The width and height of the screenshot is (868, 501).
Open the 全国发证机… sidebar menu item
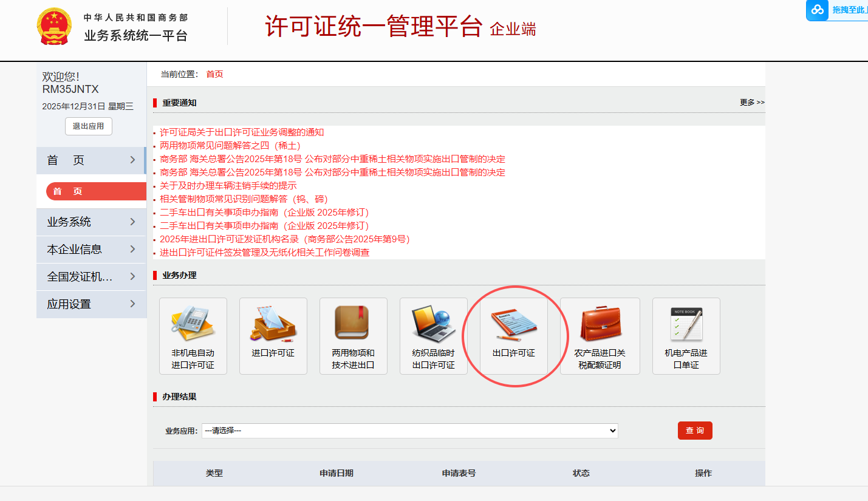(91, 277)
